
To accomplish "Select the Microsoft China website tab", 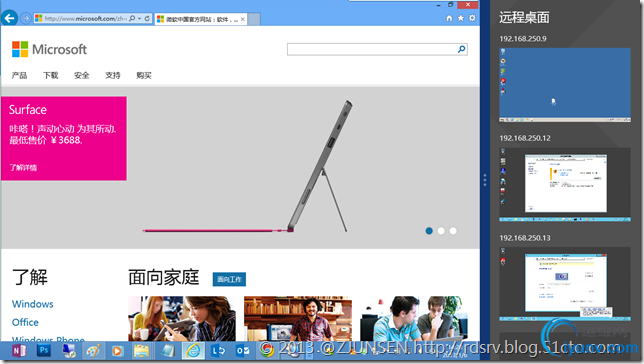I will (201, 19).
